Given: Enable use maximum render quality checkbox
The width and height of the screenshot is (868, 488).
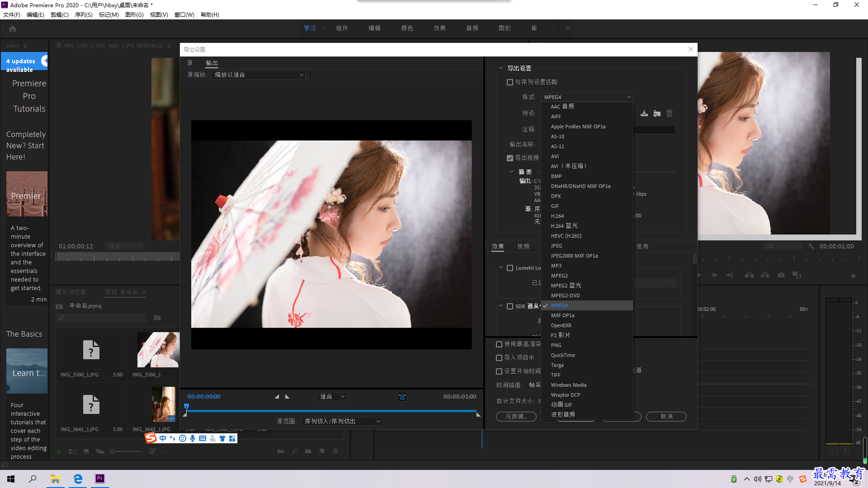Looking at the screenshot, I should pos(499,344).
